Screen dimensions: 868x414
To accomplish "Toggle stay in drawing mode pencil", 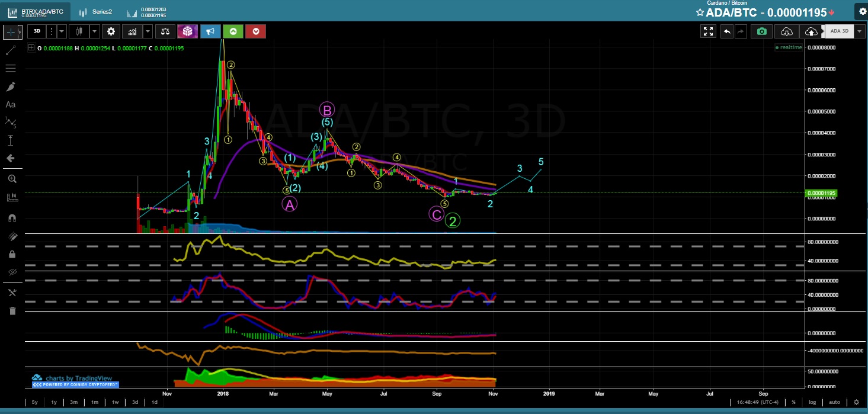I will pos(12,236).
